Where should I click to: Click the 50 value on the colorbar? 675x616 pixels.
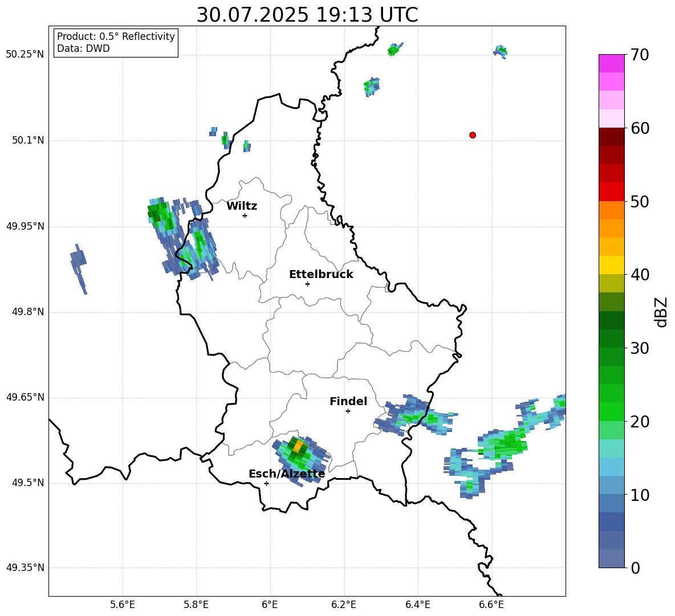pos(640,202)
